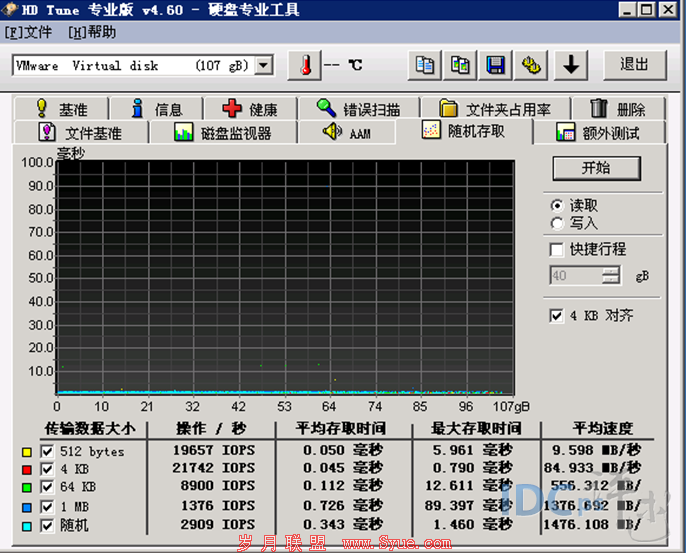Click the 平均存取时间 column header
Viewport: 687px width, 553px height.
[341, 429]
